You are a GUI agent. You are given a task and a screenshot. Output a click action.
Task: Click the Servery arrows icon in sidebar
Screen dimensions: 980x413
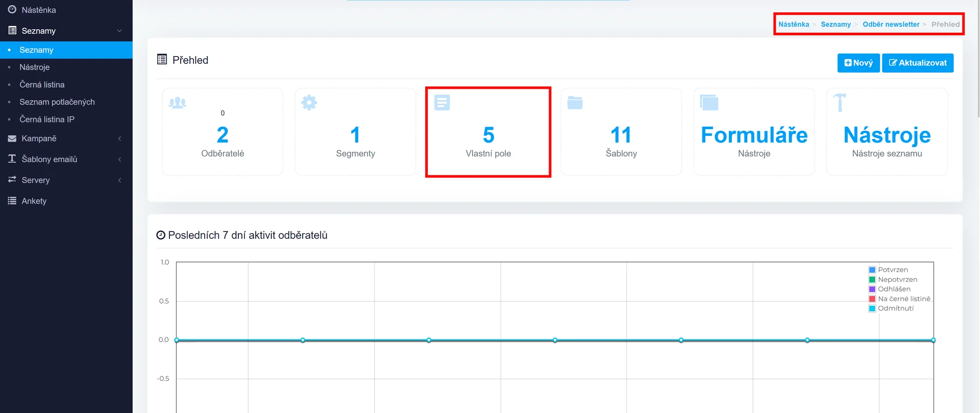click(12, 180)
